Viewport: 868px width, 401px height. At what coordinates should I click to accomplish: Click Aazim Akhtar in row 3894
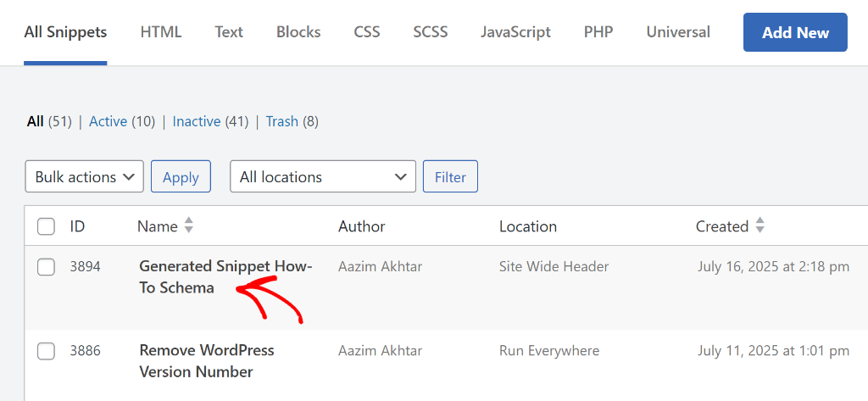click(x=381, y=266)
